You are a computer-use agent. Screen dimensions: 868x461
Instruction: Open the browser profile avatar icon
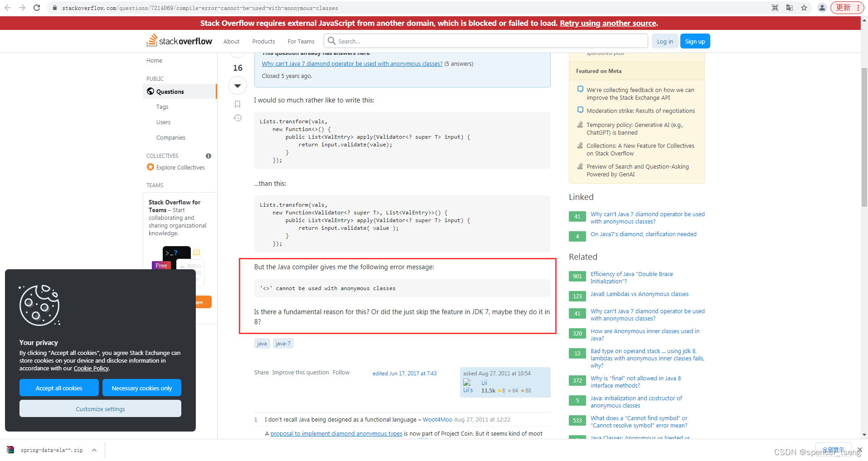coord(822,8)
